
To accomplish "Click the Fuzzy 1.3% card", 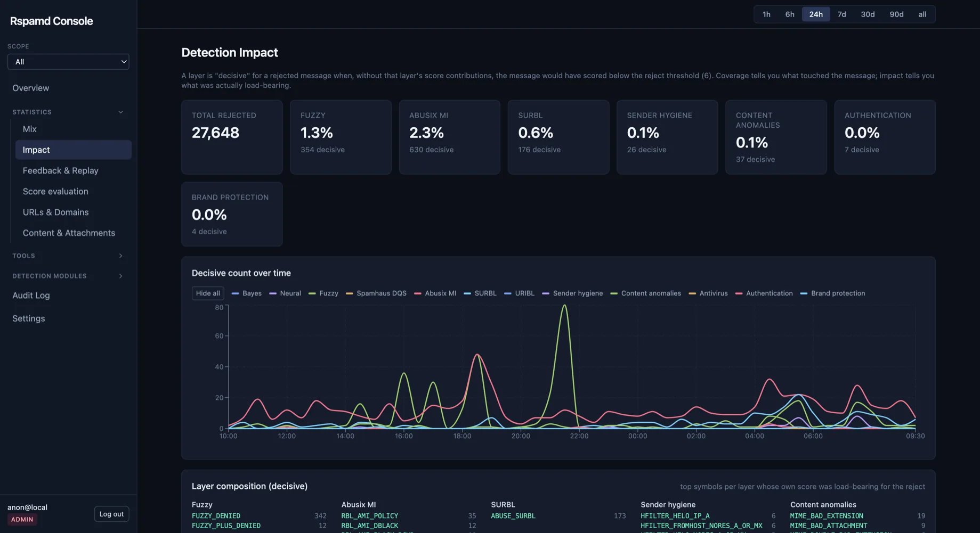I will coord(341,137).
